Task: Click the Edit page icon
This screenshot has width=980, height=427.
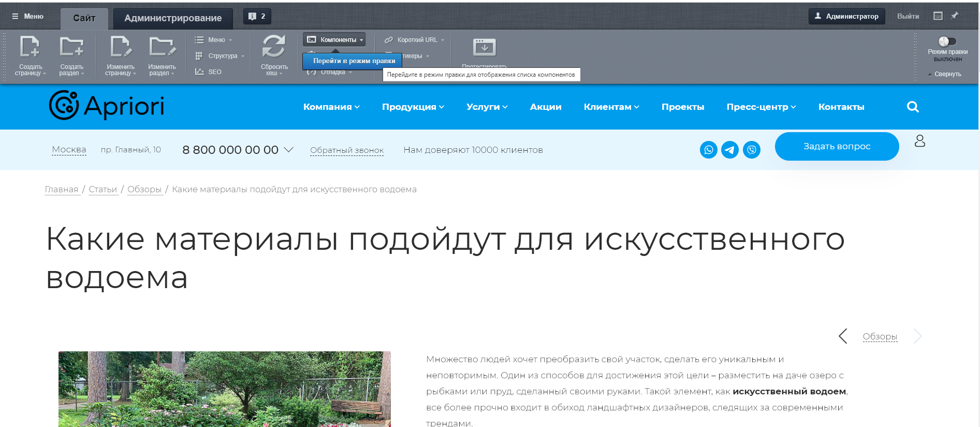Action: tap(120, 47)
